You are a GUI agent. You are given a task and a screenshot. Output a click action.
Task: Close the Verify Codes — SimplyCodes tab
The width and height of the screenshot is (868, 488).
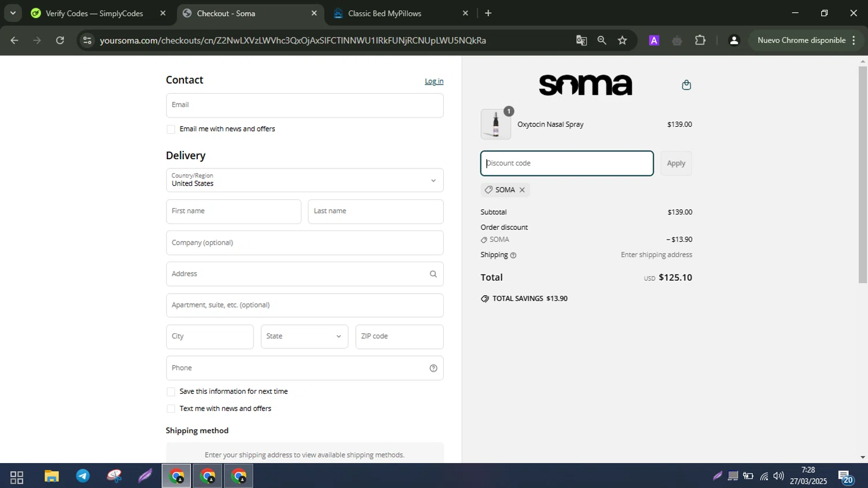pyautogui.click(x=163, y=13)
